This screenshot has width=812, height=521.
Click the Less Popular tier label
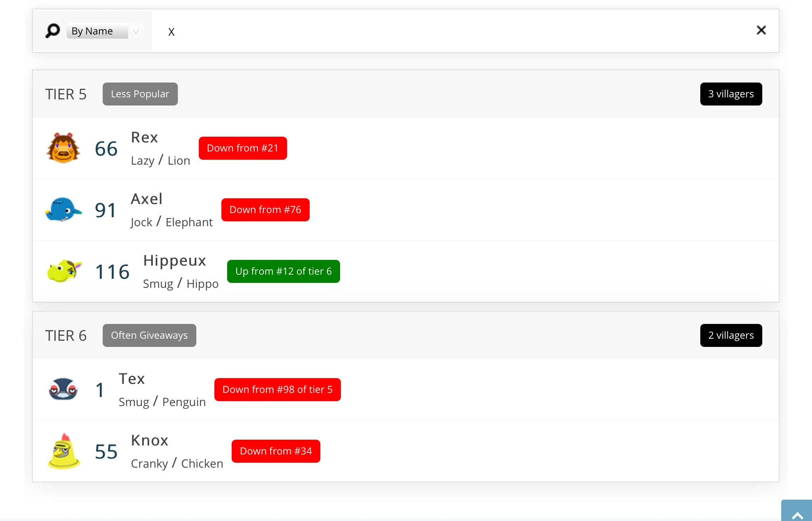click(x=140, y=94)
